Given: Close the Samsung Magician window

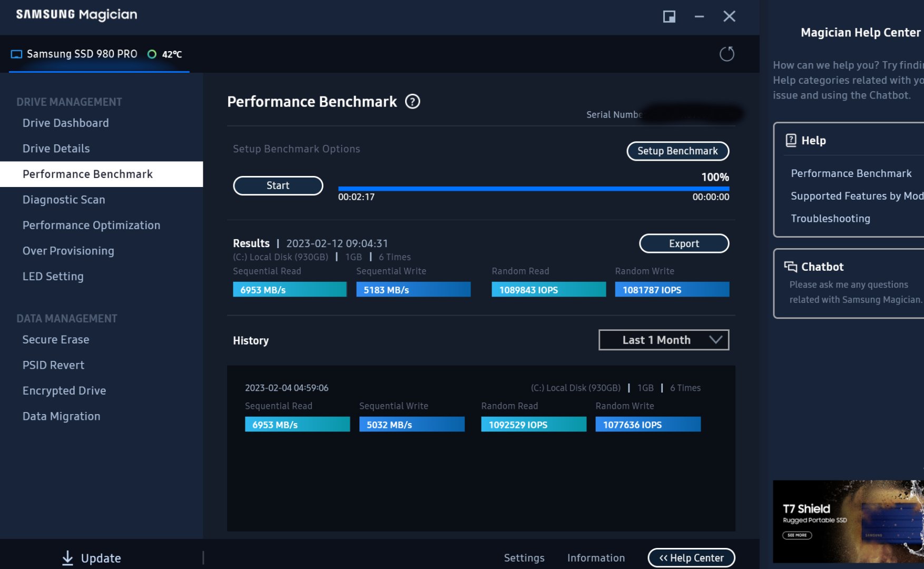Looking at the screenshot, I should pyautogui.click(x=729, y=16).
